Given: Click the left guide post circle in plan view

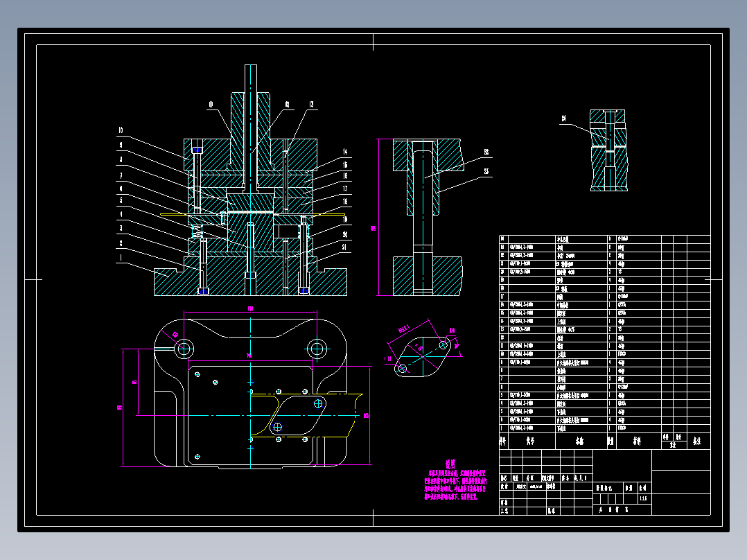Looking at the screenshot, I should pos(184,349).
